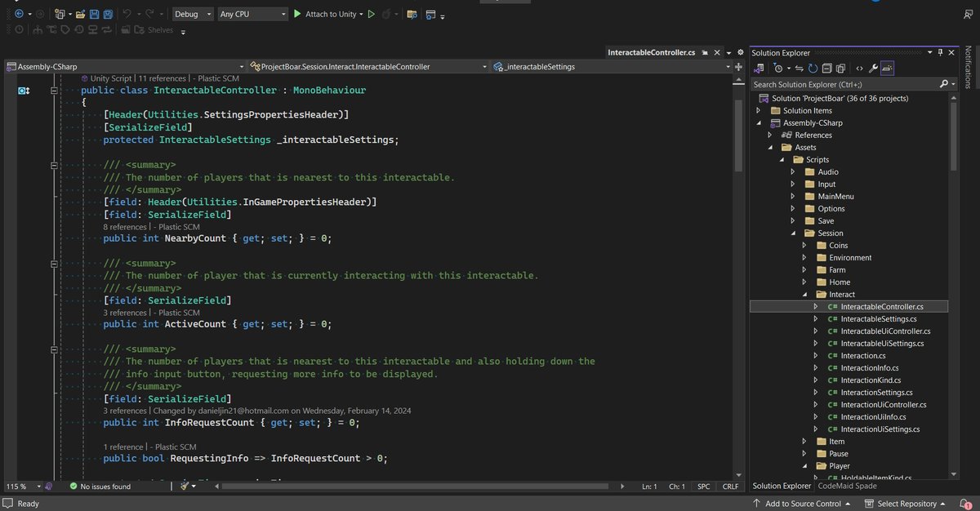
Task: Click the green No issues found checkmark
Action: coord(73,487)
